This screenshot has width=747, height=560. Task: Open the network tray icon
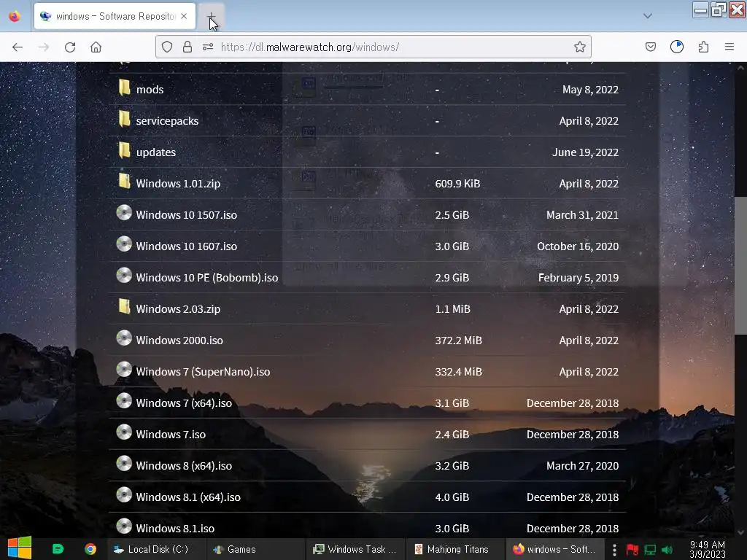coord(650,550)
